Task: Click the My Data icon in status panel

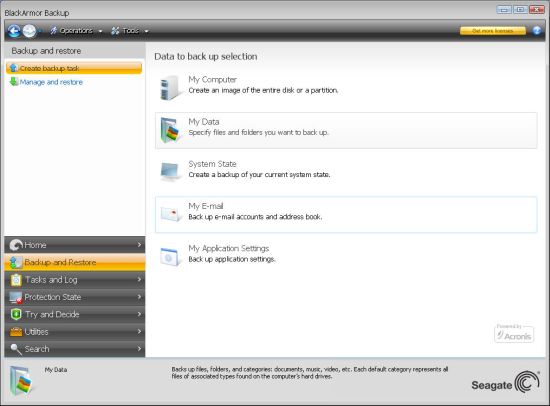Action: coord(21,381)
